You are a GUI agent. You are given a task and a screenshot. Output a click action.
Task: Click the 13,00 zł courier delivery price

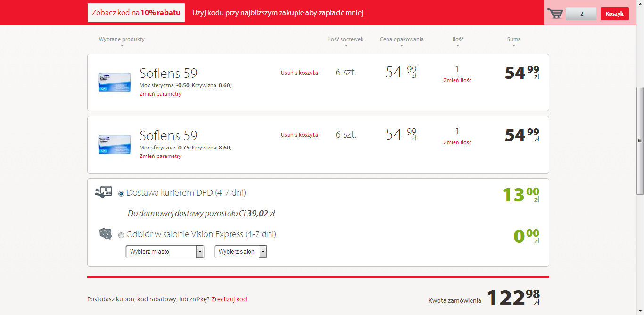point(521,195)
